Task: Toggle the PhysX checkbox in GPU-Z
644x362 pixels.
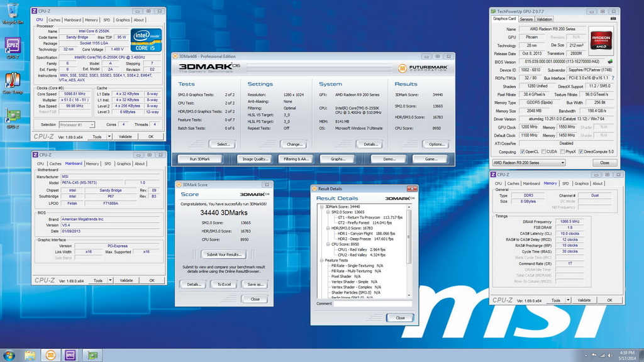Action: coord(562,152)
